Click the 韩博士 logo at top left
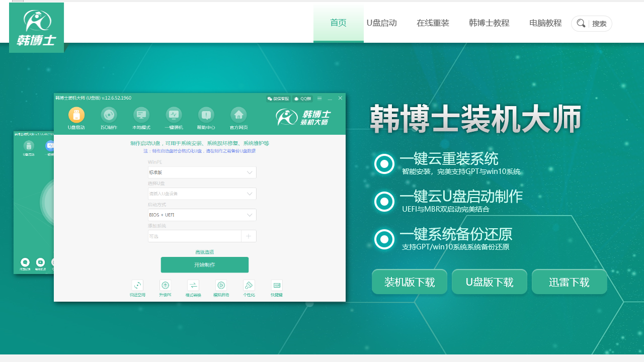644x362 pixels. pyautogui.click(x=36, y=28)
